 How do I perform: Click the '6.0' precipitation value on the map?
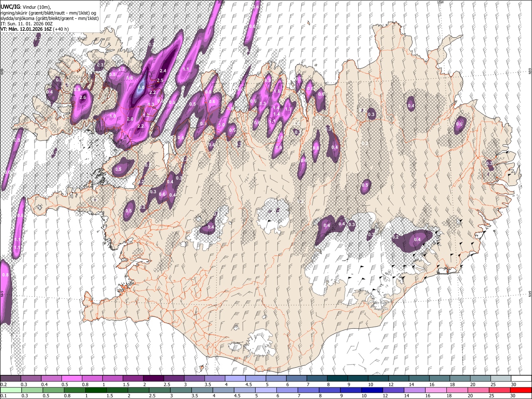pyautogui.click(x=141, y=88)
